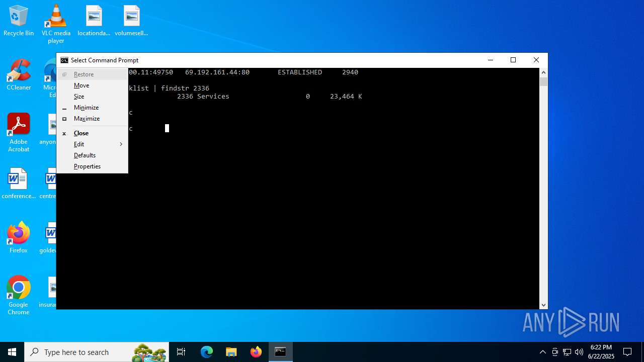The height and width of the screenshot is (362, 644).
Task: Click the Command Prompt taskbar button
Action: pyautogui.click(x=280, y=352)
